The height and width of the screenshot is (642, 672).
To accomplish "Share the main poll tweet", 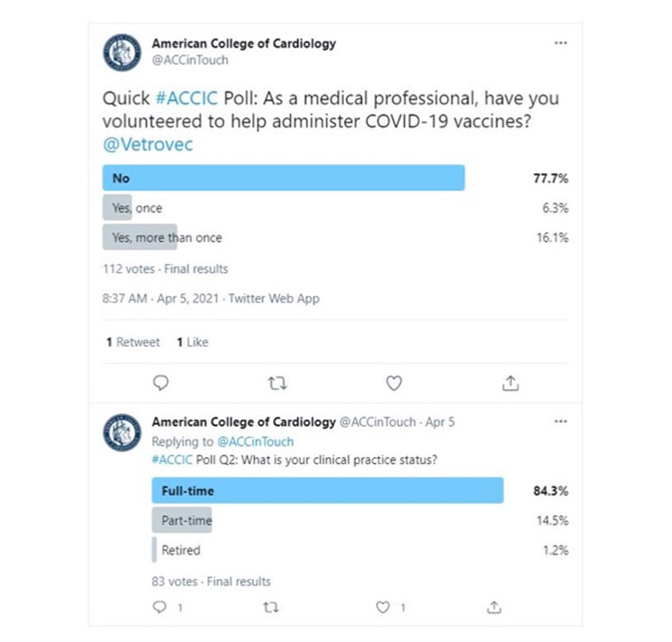I will pos(510,384).
